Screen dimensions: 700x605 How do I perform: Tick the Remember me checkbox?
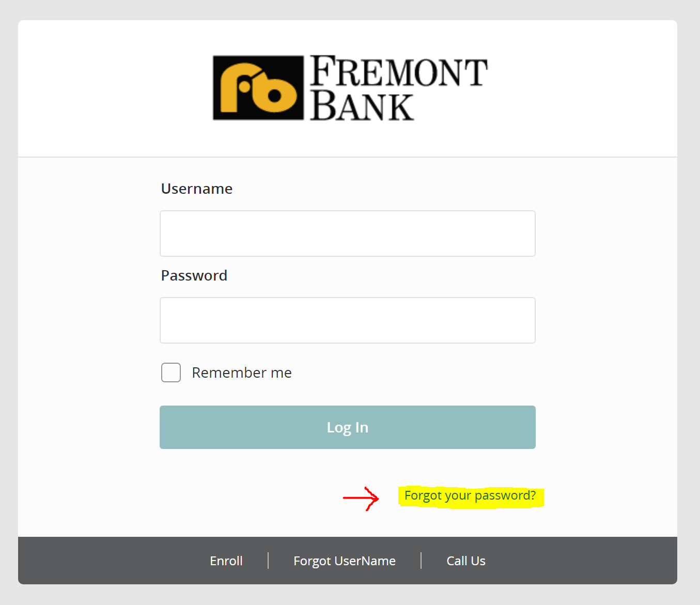click(x=171, y=373)
